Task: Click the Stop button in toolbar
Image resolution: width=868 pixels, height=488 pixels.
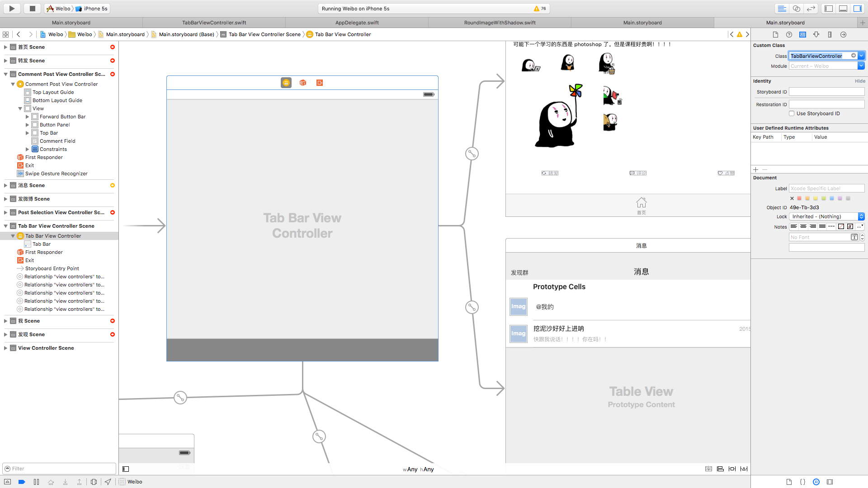Action: pos(32,8)
